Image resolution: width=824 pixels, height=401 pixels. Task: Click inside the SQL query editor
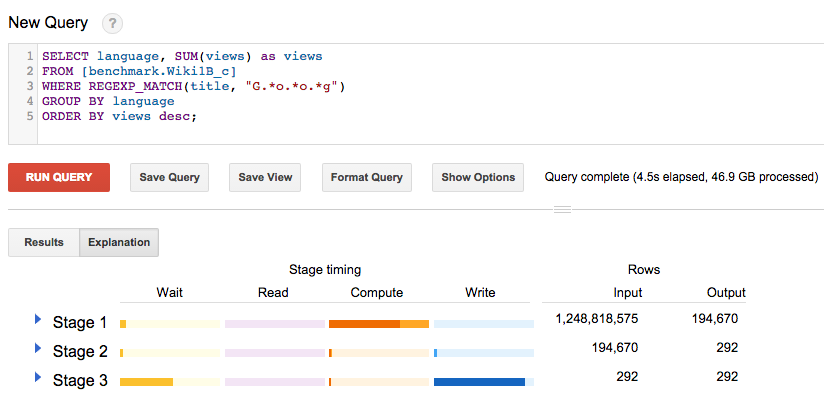[x=400, y=95]
